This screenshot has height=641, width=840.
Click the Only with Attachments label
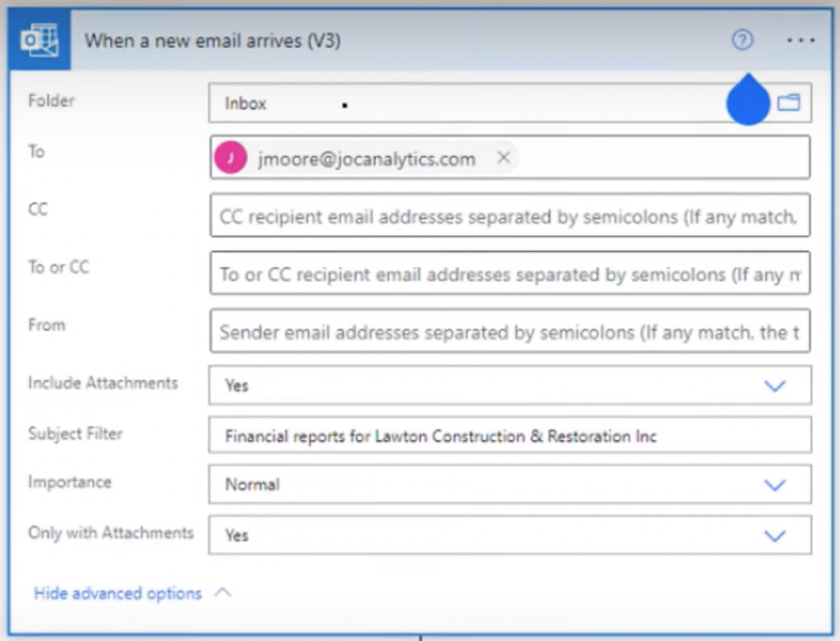pos(111,533)
